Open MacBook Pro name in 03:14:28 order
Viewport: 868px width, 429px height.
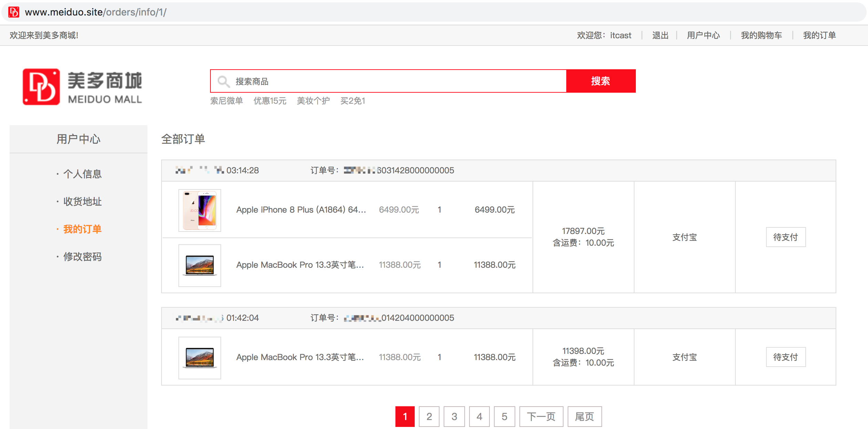click(x=300, y=265)
